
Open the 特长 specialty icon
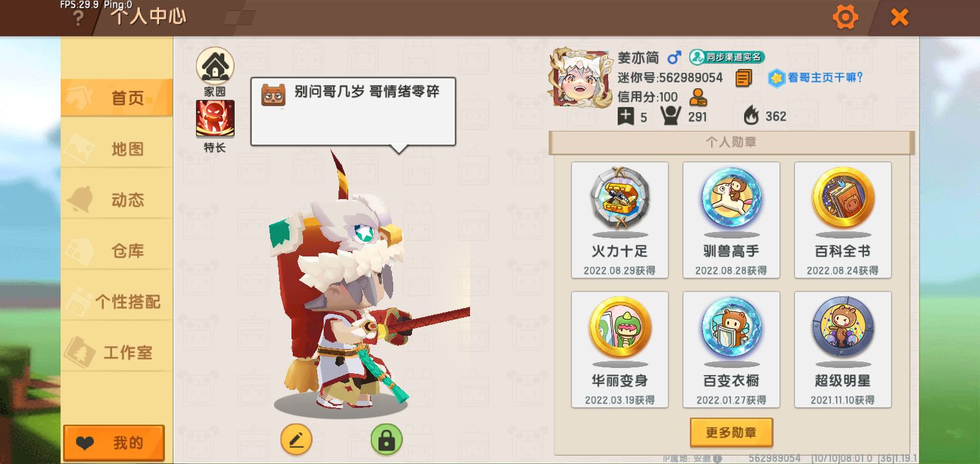[x=215, y=119]
